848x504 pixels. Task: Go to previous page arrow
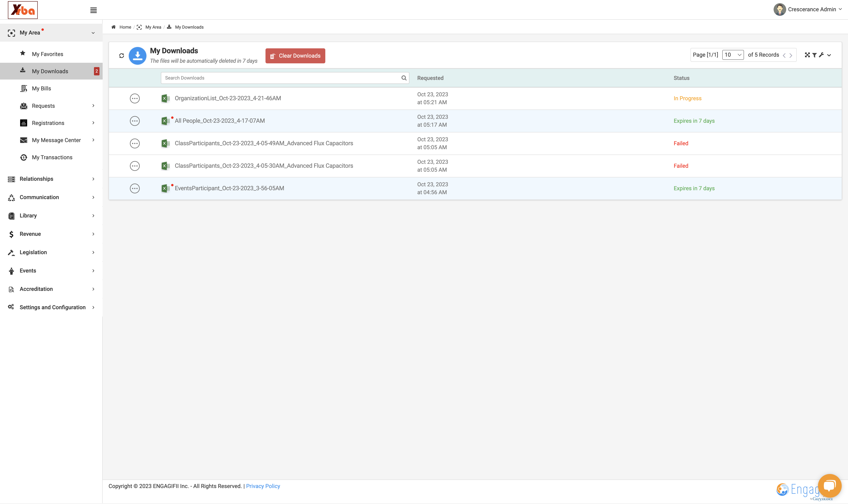coord(784,55)
